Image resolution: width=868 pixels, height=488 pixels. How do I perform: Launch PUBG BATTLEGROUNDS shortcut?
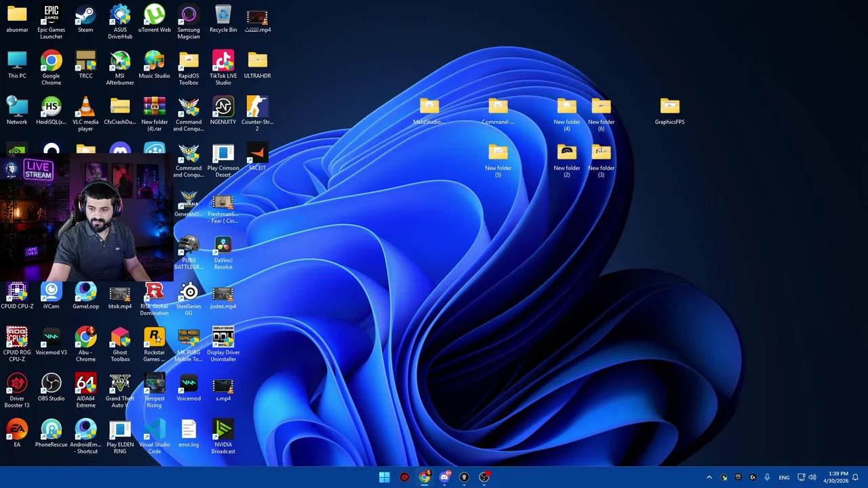tap(189, 253)
